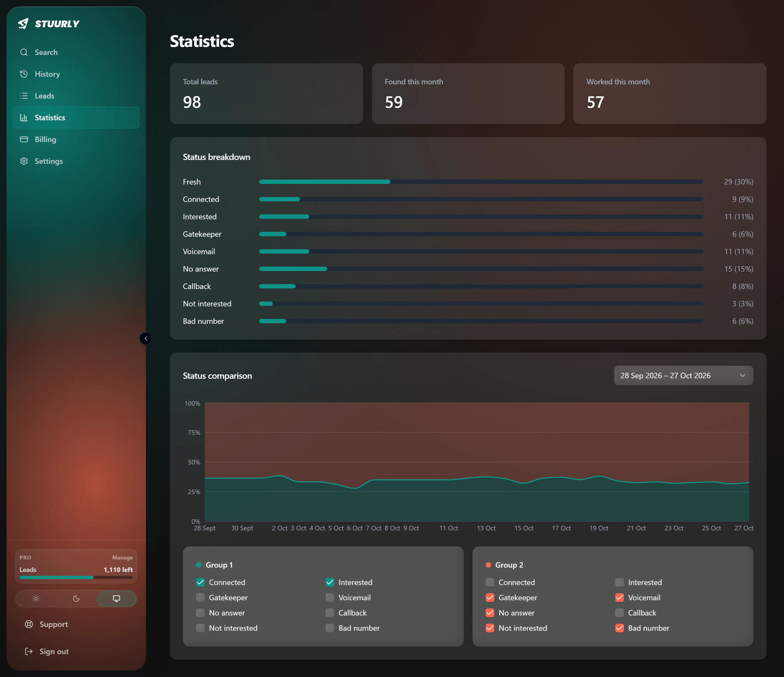Image resolution: width=784 pixels, height=677 pixels.
Task: Check Bad number in Group 1
Action: point(330,628)
